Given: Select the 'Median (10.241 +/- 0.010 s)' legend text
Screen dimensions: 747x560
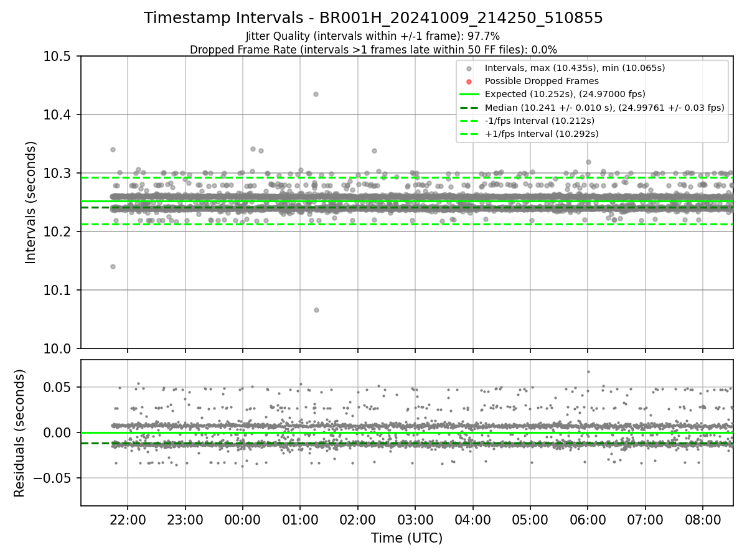Looking at the screenshot, I should [x=604, y=107].
